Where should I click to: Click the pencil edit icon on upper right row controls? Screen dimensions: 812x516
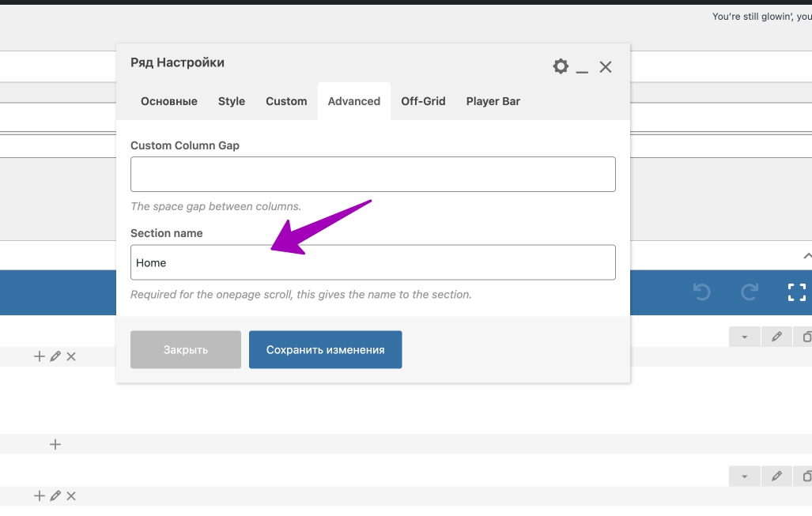(x=776, y=337)
